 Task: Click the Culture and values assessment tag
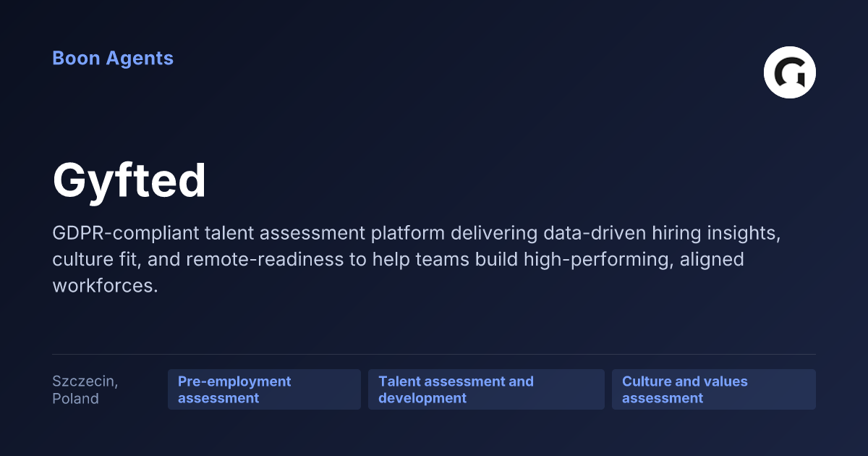tap(714, 389)
